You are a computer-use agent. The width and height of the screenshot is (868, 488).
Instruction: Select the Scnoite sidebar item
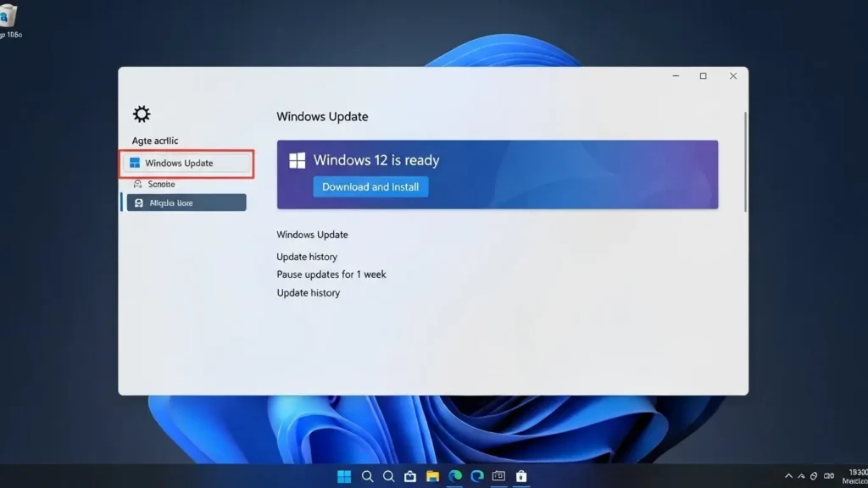(161, 184)
